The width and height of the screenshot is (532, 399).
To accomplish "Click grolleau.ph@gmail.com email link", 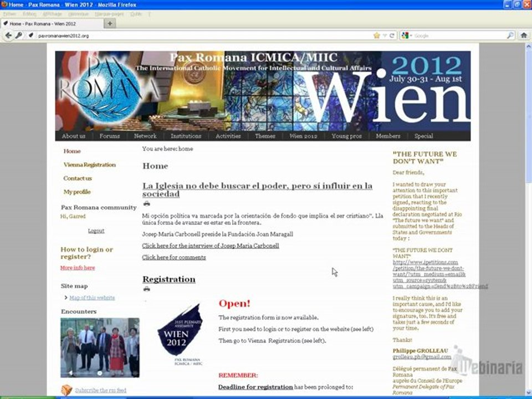I will [x=422, y=357].
